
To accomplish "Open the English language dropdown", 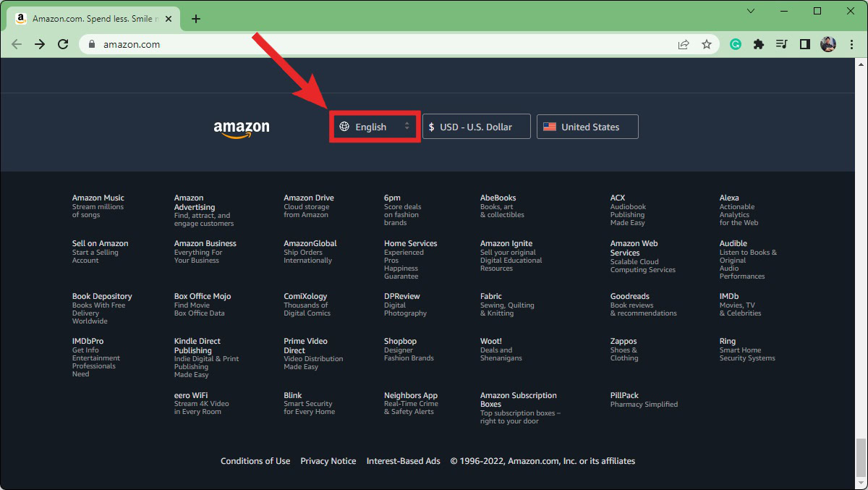I will (x=375, y=127).
